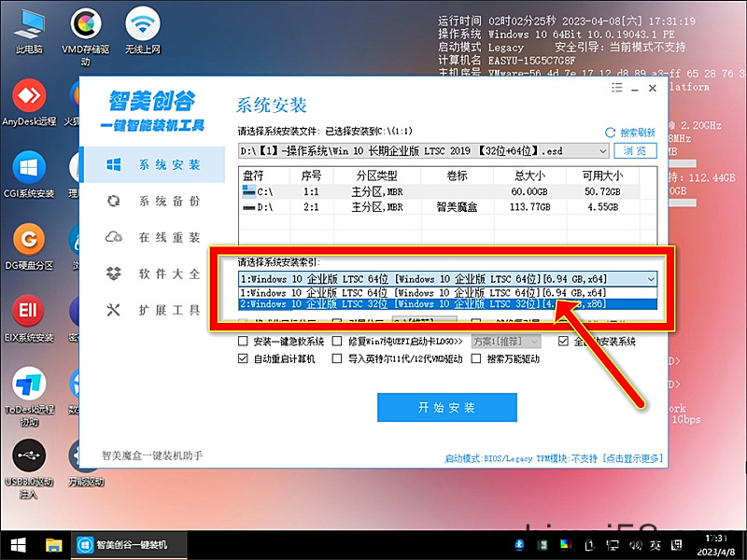
Task: Expand the system install file path dropdown
Action: pyautogui.click(x=602, y=151)
